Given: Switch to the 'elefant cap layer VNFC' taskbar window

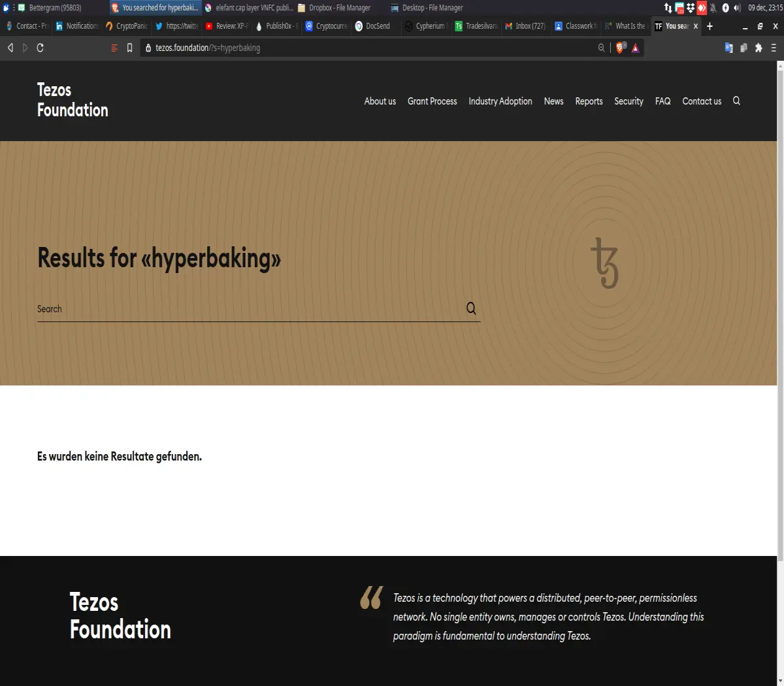Looking at the screenshot, I should point(248,8).
